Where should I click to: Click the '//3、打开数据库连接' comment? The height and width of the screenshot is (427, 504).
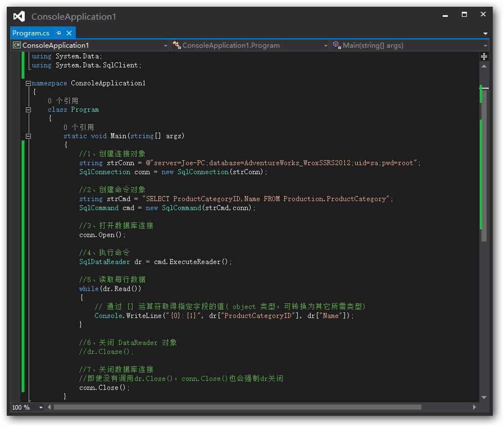(x=116, y=226)
